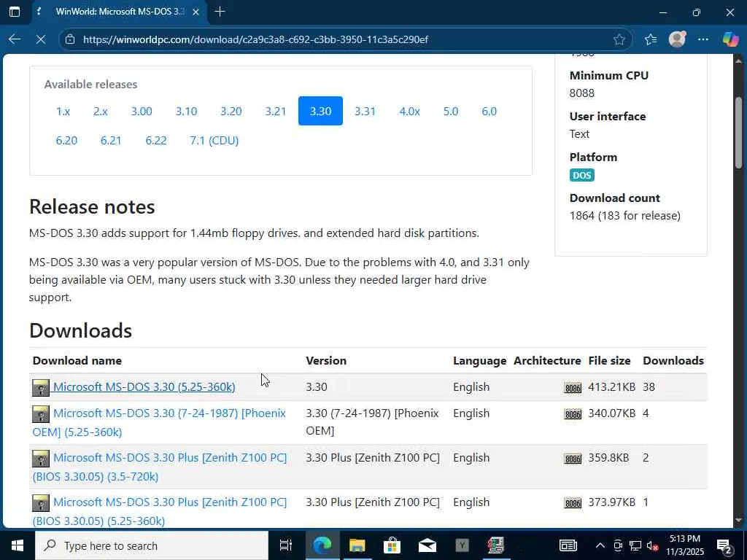Open tab actions menu icon
This screenshot has width=747, height=560.
15,12
